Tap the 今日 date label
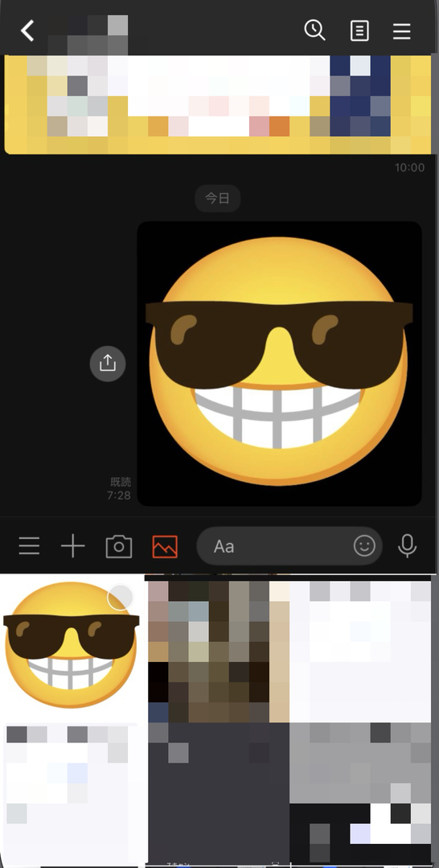Screen dimensions: 439x868 [x=218, y=198]
